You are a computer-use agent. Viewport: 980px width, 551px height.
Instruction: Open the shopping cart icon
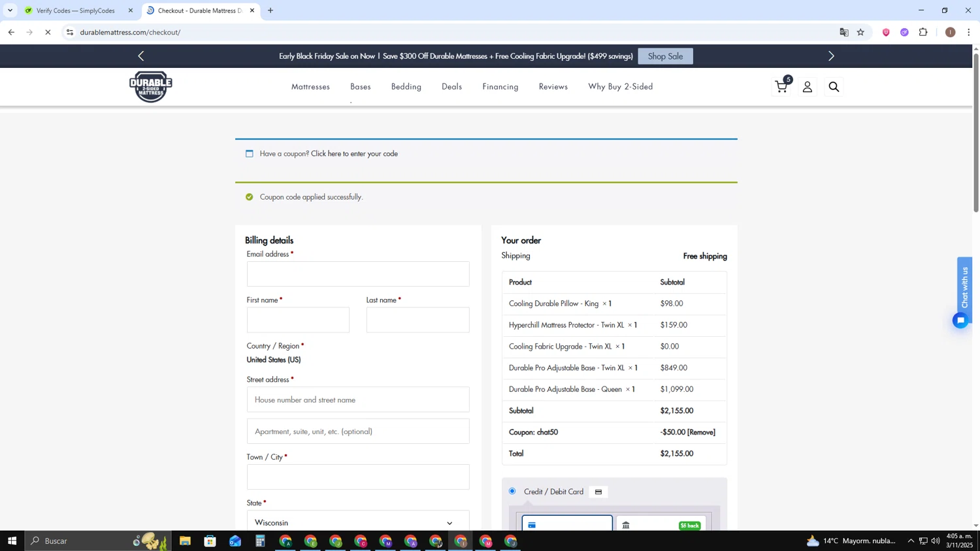coord(781,86)
